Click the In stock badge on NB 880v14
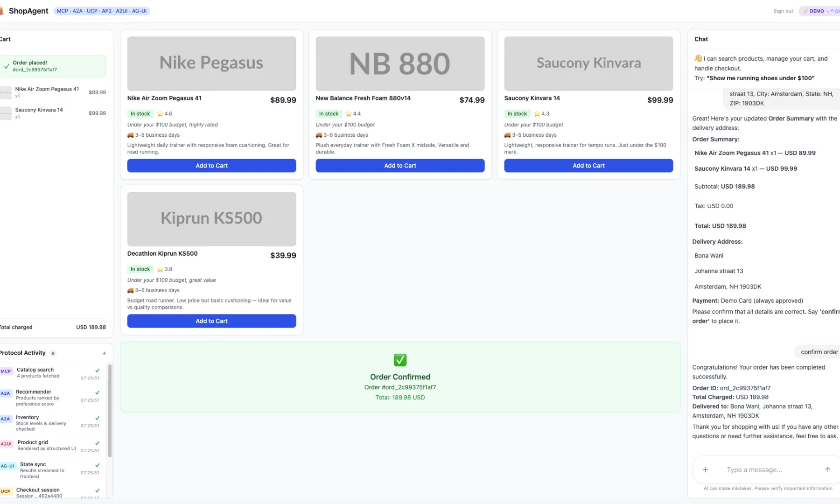This screenshot has height=504, width=840. [x=329, y=114]
